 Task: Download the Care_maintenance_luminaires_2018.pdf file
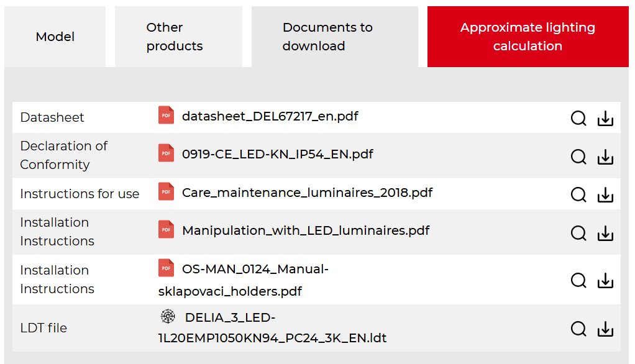point(605,194)
